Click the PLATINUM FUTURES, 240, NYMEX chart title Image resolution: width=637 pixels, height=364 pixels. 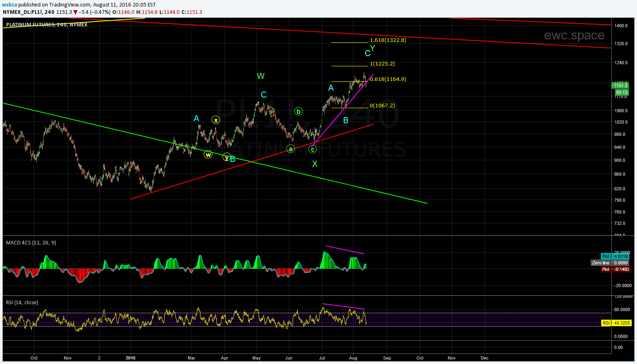[x=47, y=25]
